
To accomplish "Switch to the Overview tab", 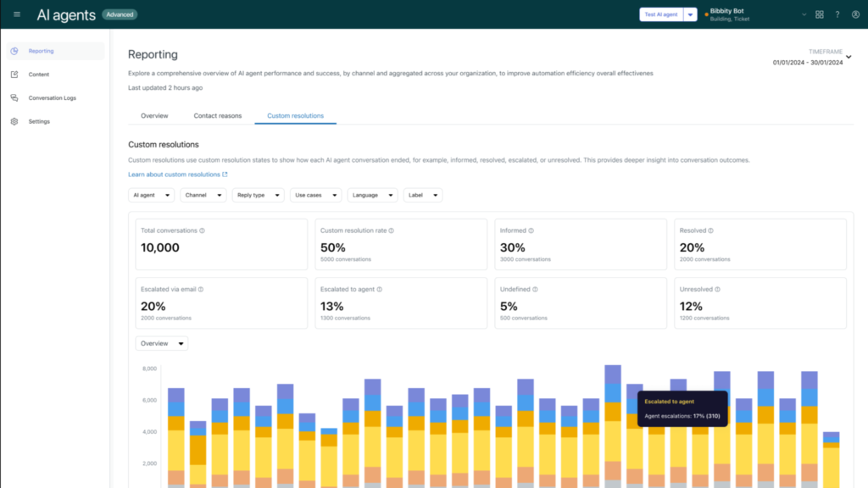I will pos(154,115).
